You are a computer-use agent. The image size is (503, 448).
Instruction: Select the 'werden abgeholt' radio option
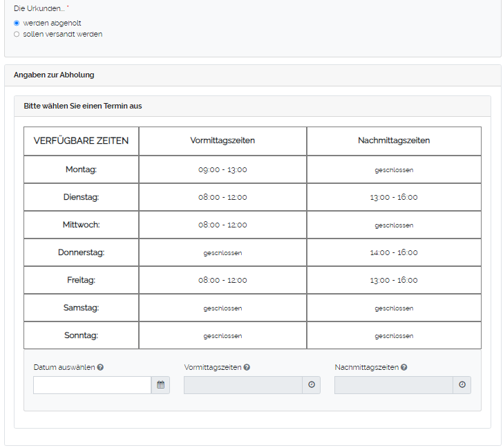[x=17, y=23]
